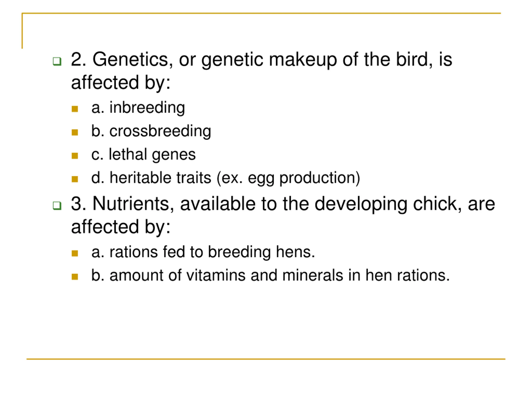Click the gold bullet next to "b. crossbreeding"

pos(75,132)
